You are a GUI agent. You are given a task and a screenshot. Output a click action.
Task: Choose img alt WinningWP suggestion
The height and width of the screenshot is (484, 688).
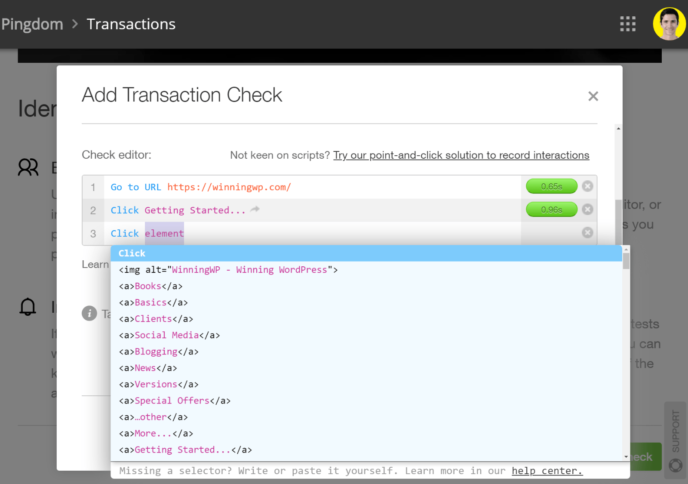366,270
